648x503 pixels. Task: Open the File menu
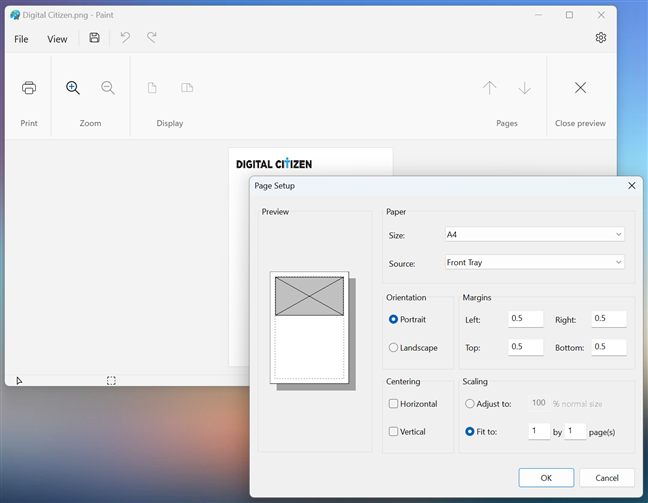[x=21, y=39]
